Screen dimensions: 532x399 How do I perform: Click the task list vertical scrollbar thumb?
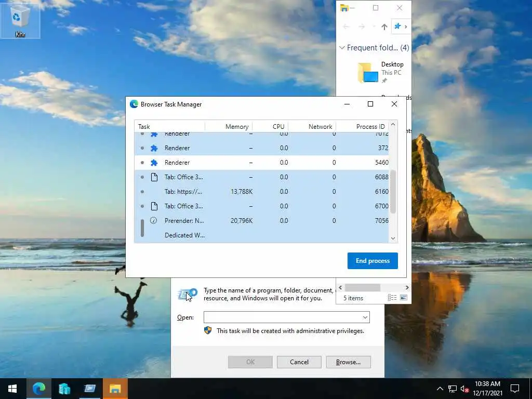pos(393,192)
